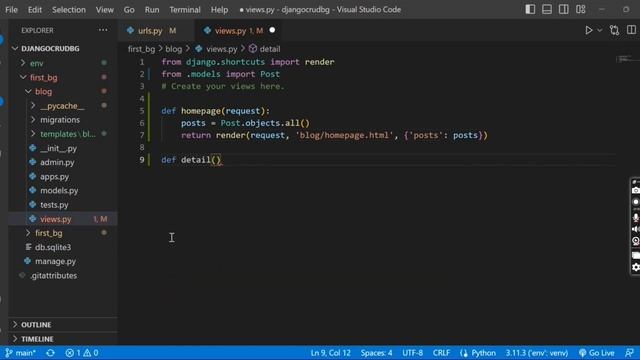This screenshot has height=360, width=640.
Task: Open Customize Layout icon
Action: tap(580, 9)
